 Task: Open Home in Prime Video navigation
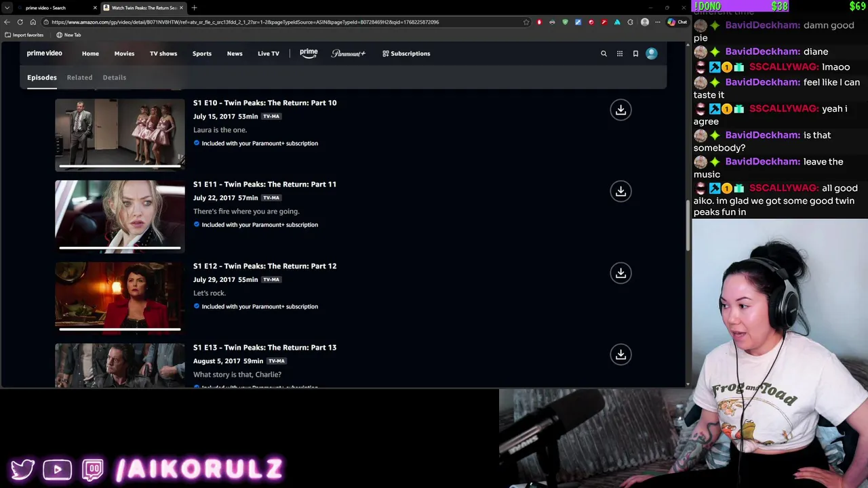(90, 54)
